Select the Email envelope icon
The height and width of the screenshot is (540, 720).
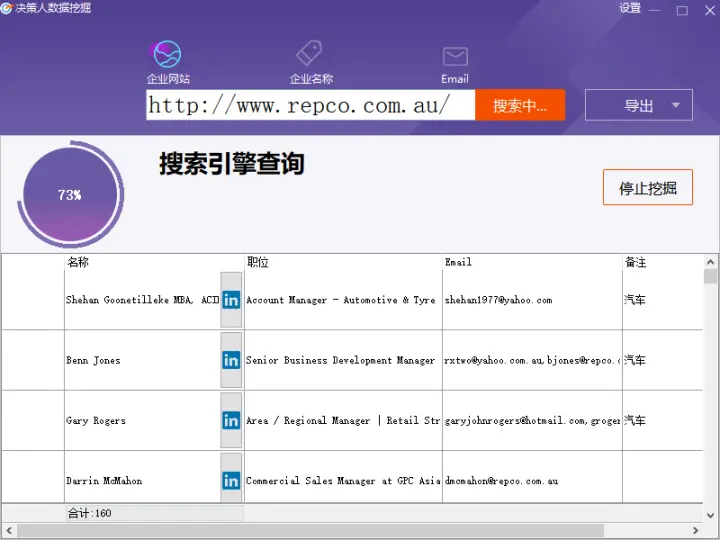(x=455, y=56)
